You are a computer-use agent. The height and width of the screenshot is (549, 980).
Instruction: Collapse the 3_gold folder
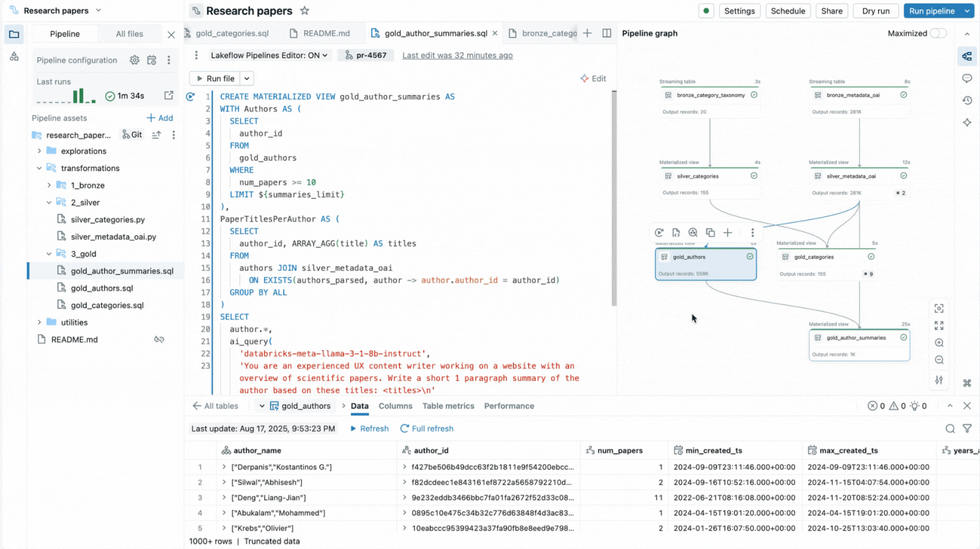coord(49,254)
